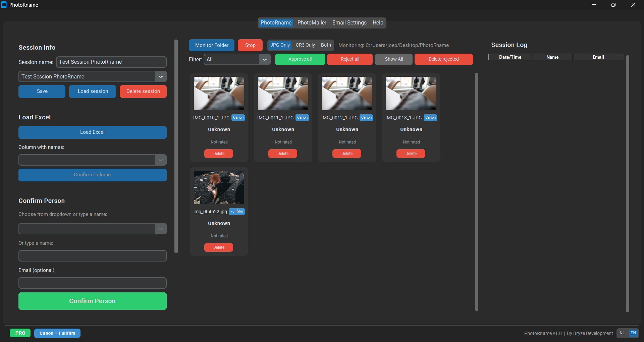Viewport: 644px width, 342px height.
Task: Switch language to NL
Action: point(622,333)
